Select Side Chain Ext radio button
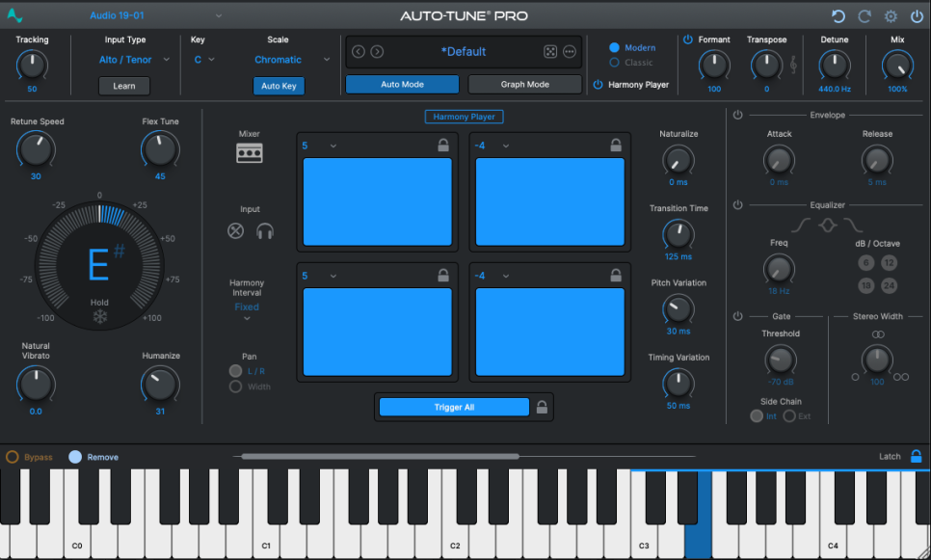This screenshot has width=931, height=560. pos(789,415)
